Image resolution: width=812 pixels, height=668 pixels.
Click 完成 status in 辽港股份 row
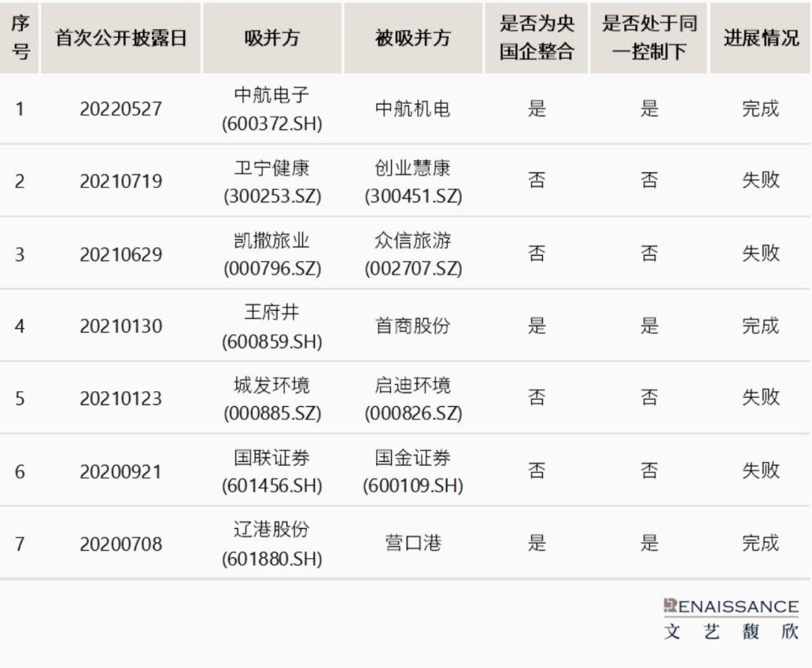tap(760, 542)
